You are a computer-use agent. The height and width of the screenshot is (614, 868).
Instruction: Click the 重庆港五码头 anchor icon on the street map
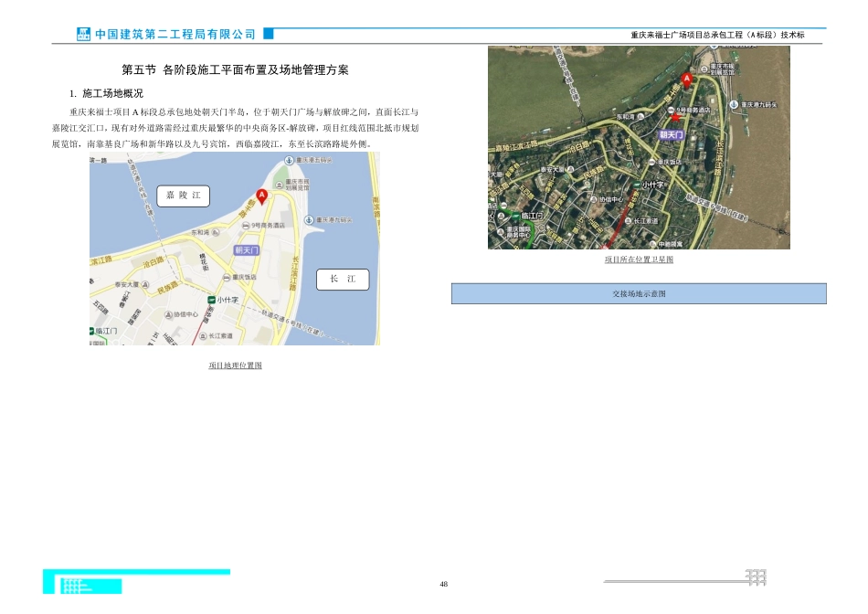tap(289, 160)
